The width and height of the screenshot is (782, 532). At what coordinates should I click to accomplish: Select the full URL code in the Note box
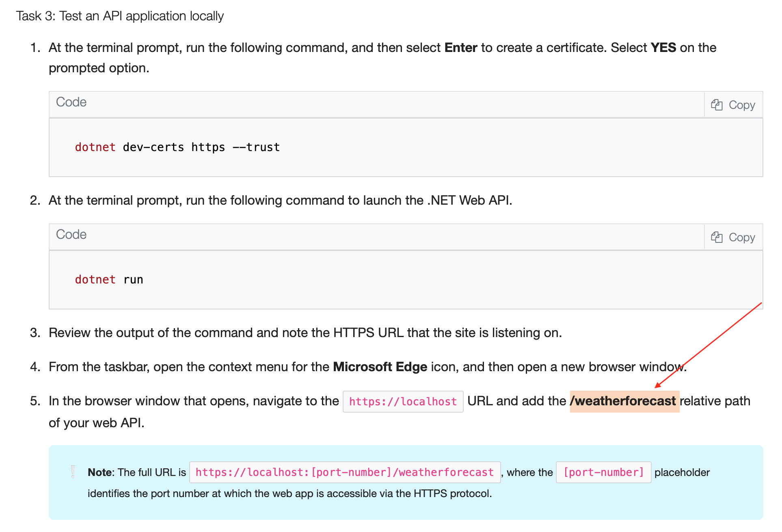[344, 472]
